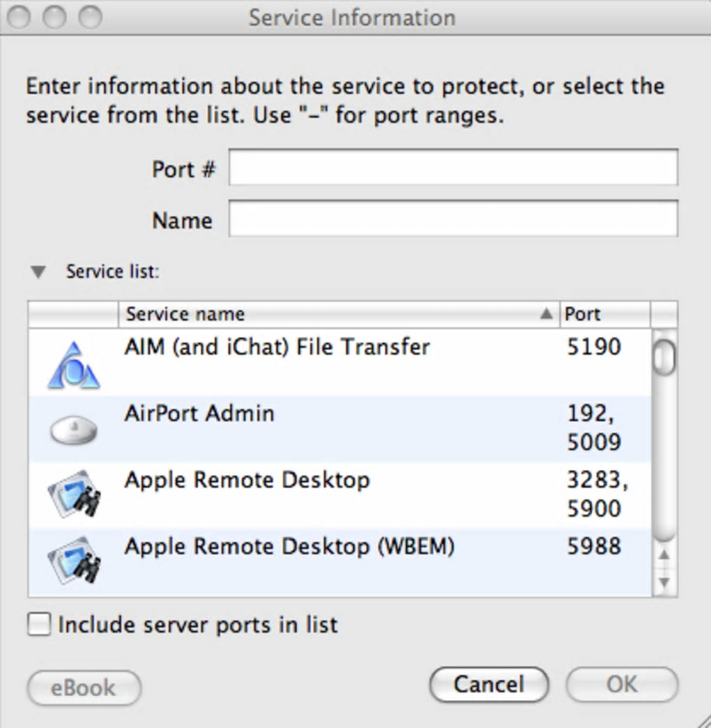Screen dimensions: 711x728
Task: Click the scrollbar up arrow
Action: pos(664,555)
